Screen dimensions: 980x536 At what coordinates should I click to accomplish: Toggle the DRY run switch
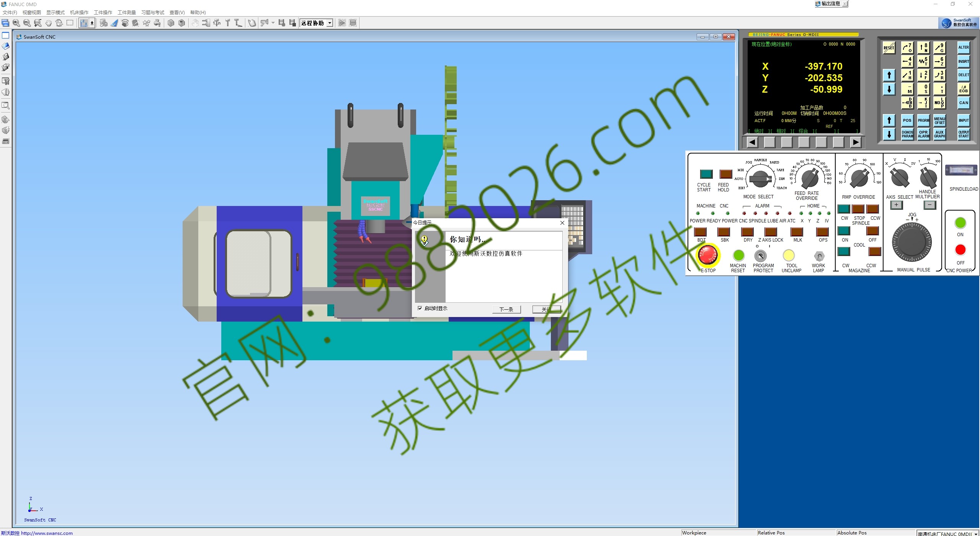click(747, 232)
